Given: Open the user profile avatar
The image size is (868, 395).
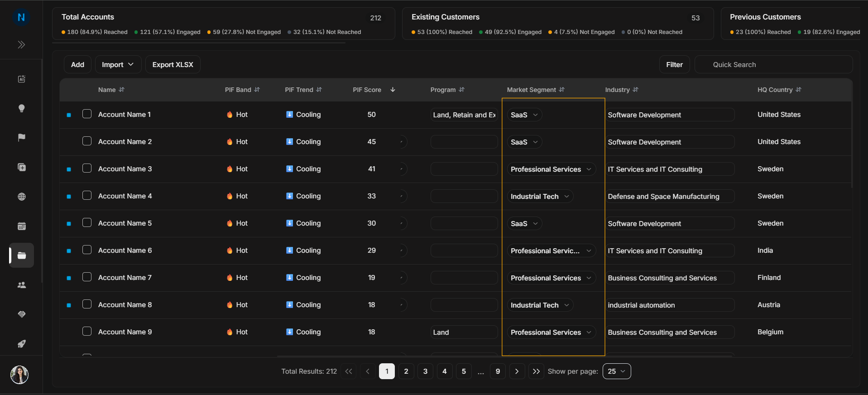Looking at the screenshot, I should click(x=19, y=375).
